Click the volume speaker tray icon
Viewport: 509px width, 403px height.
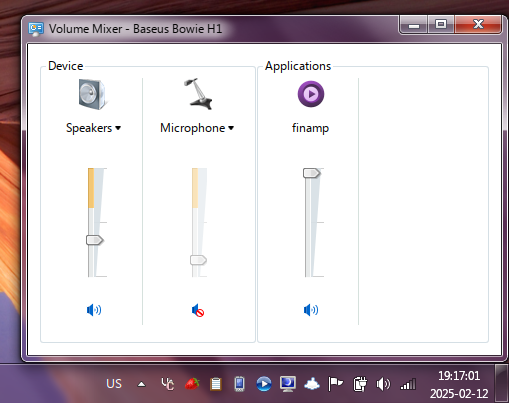click(383, 384)
